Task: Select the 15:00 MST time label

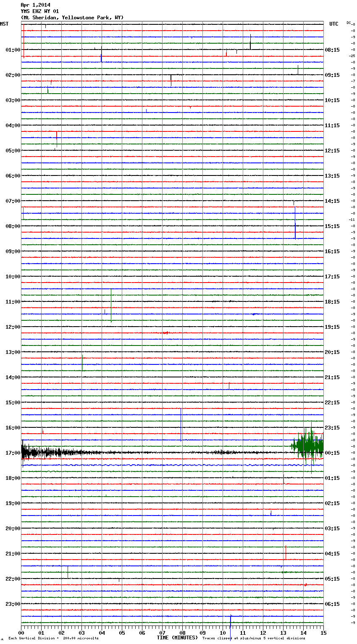Action: point(13,403)
